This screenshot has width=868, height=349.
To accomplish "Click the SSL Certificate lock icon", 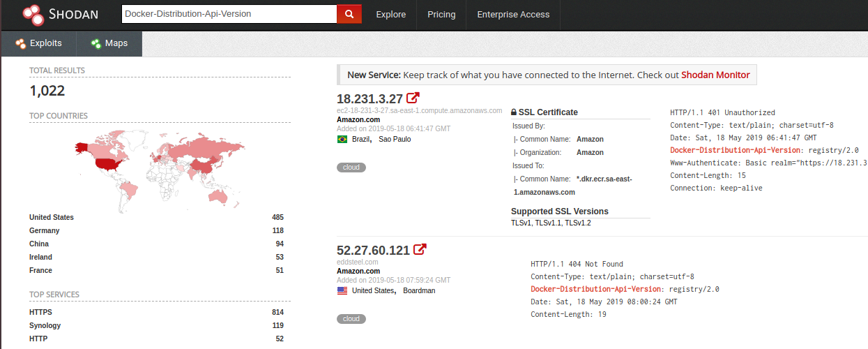I will tap(514, 112).
